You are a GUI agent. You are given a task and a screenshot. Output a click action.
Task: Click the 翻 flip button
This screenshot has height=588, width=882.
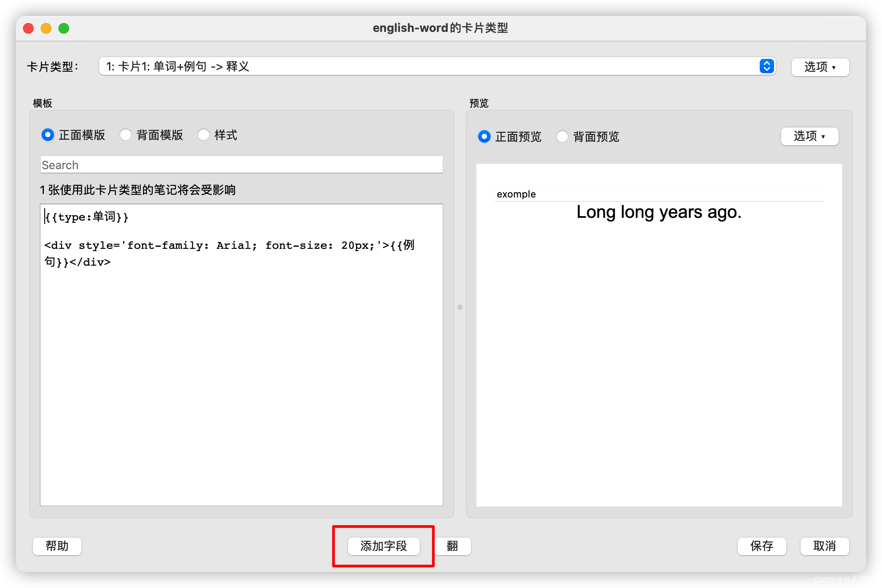tap(453, 546)
